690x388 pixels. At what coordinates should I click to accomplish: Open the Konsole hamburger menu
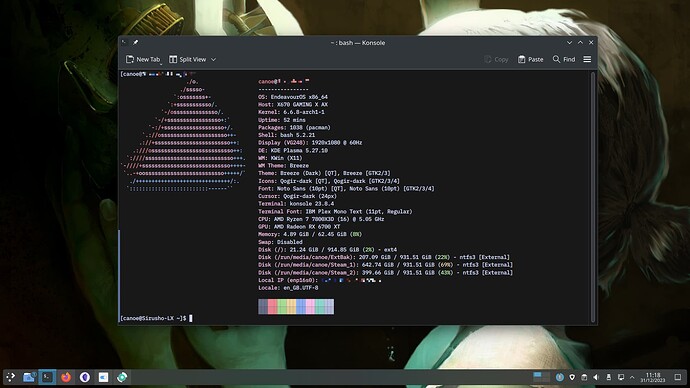pos(587,59)
